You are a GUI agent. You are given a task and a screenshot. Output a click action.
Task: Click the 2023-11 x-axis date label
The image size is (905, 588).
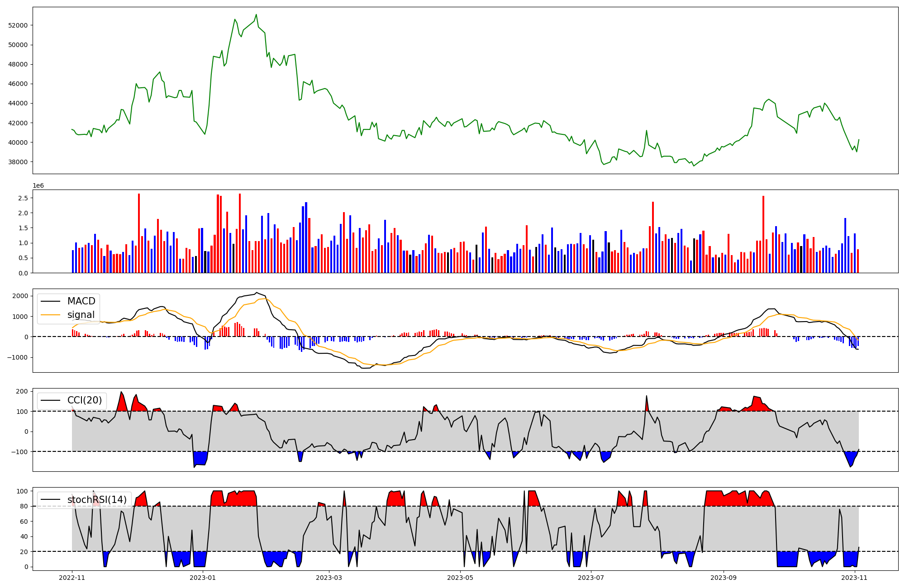pos(855,578)
